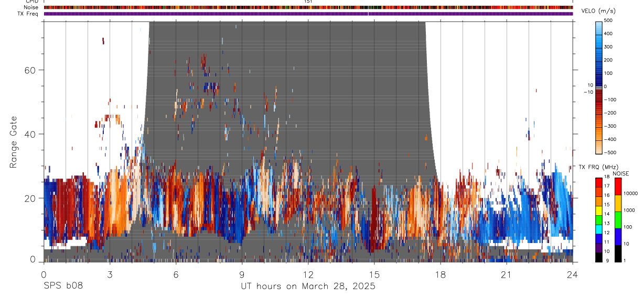
Task: Click the '12' hour tick on x-axis
Action: click(x=308, y=274)
